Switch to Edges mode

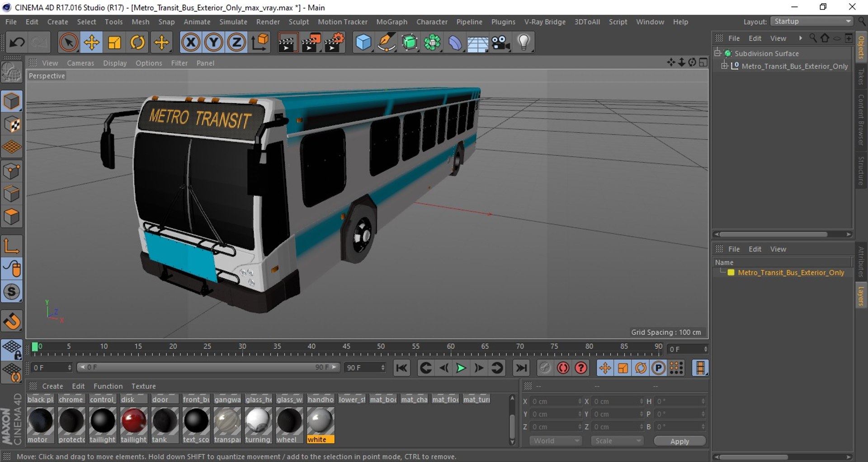click(12, 194)
